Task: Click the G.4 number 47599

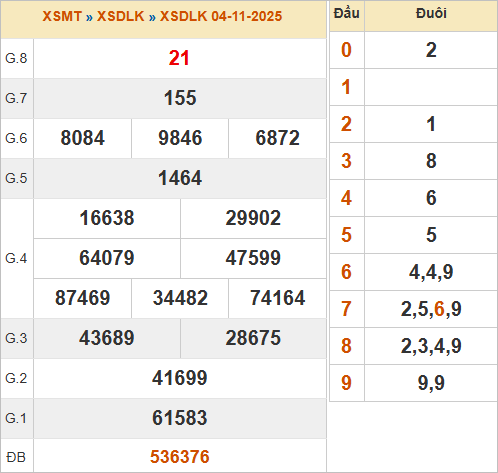Action: tap(253, 258)
